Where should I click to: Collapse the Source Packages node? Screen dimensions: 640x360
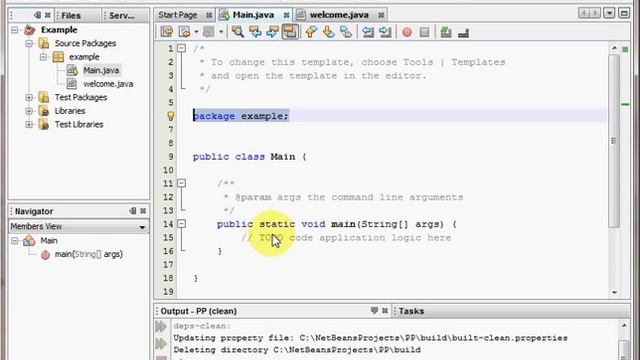point(29,43)
